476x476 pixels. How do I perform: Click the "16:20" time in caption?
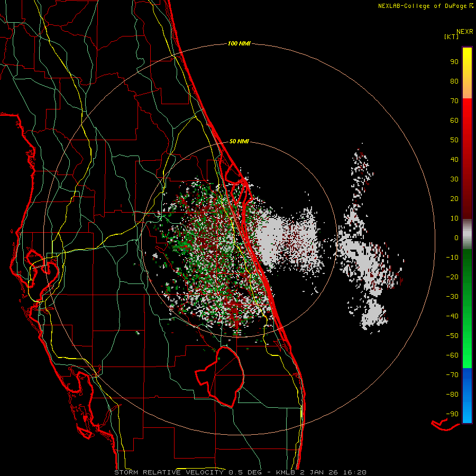(354, 472)
